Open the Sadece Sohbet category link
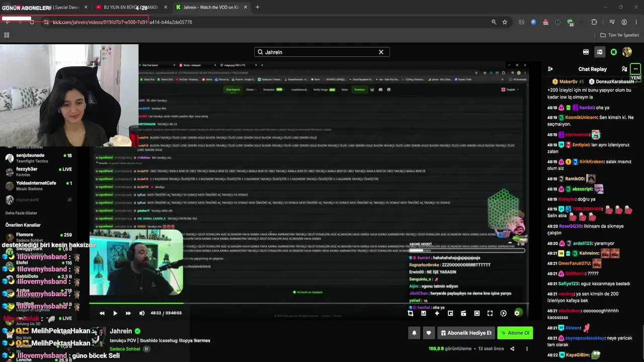This screenshot has height=362, width=644. (125, 349)
